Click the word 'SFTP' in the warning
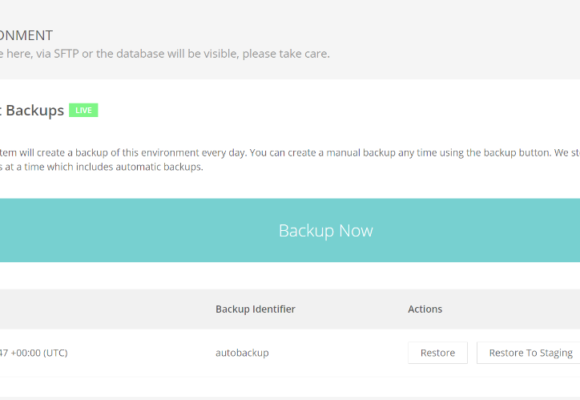 (67, 54)
